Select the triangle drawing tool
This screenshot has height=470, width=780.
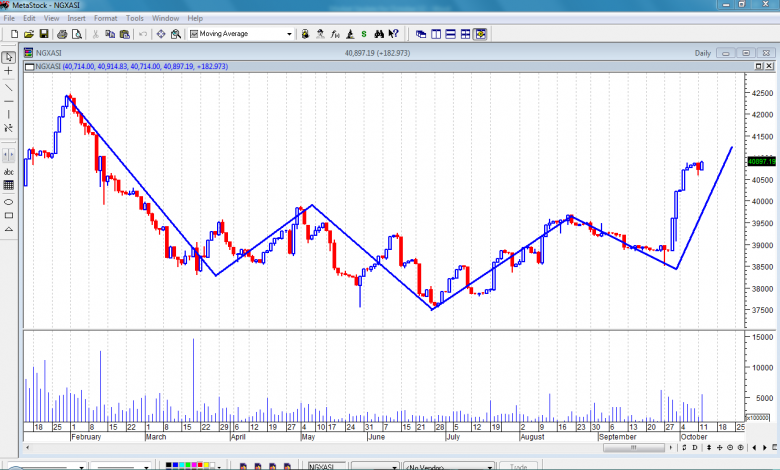(x=8, y=229)
